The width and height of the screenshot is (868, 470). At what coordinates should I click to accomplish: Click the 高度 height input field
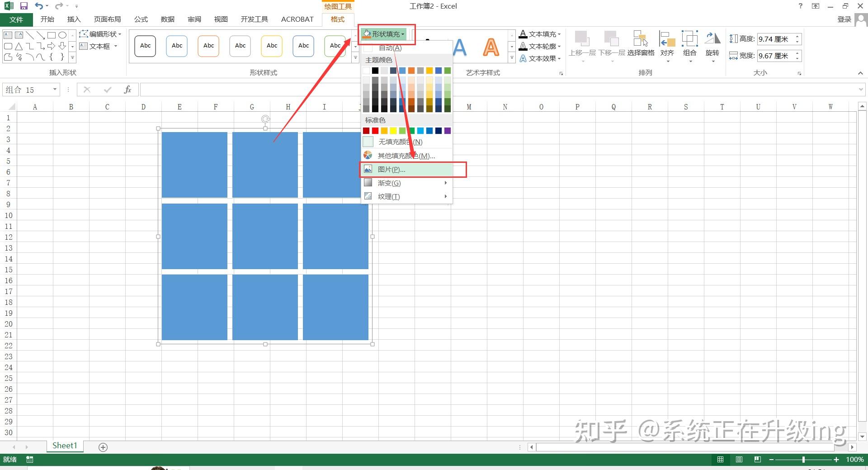coord(775,39)
